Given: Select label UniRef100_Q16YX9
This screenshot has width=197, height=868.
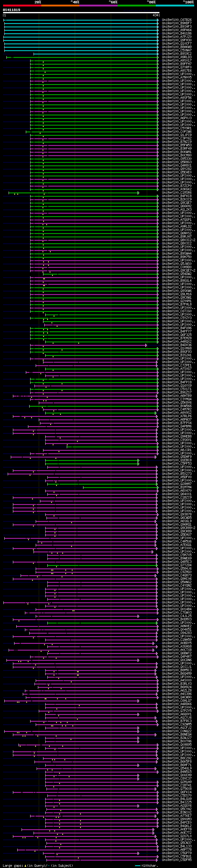Looking at the screenshot, I should (177, 386).
